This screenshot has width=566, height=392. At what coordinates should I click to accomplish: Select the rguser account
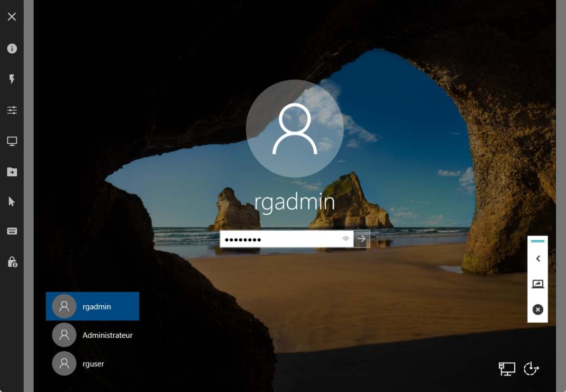tap(92, 364)
